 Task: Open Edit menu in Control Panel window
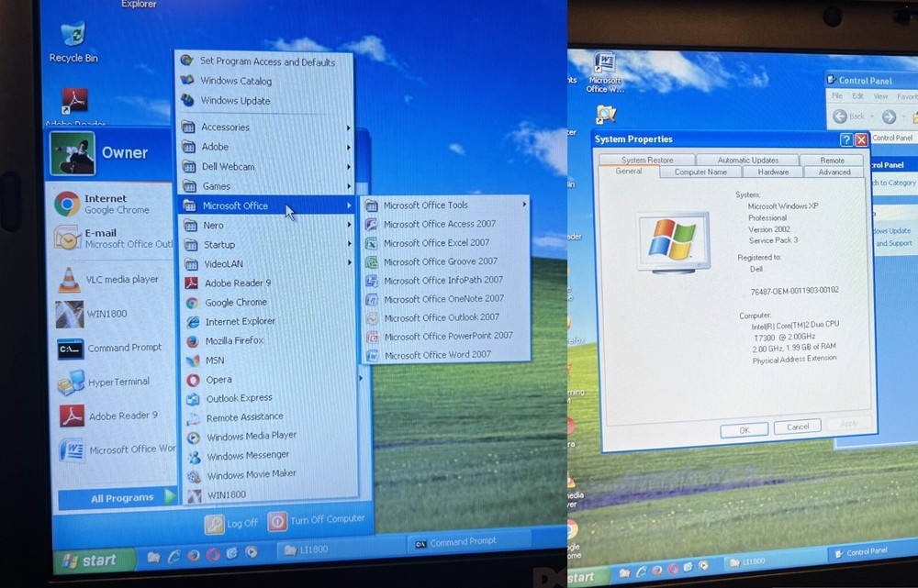857,96
